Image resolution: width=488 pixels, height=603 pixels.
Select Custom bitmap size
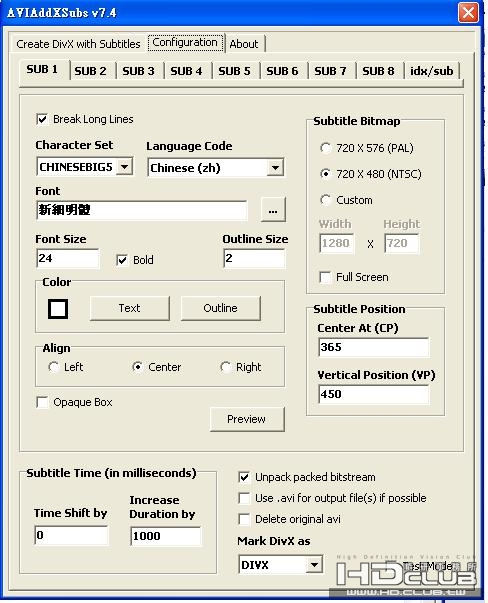coord(325,200)
